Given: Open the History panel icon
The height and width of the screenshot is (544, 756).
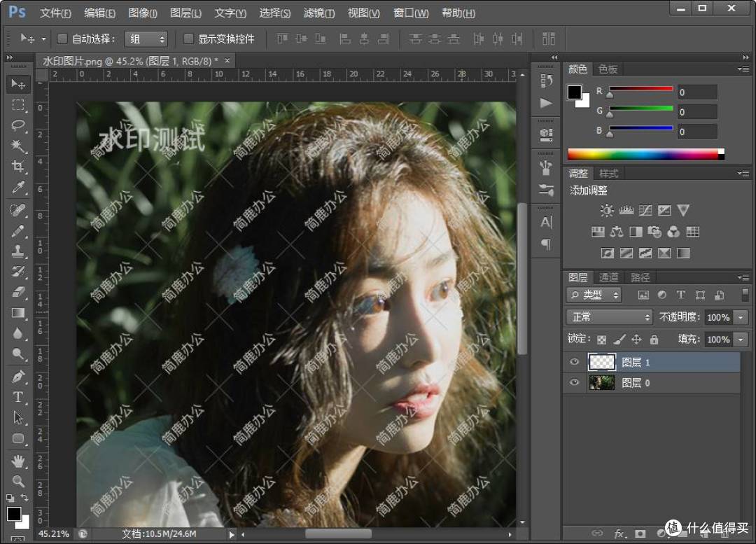Looking at the screenshot, I should pyautogui.click(x=546, y=80).
